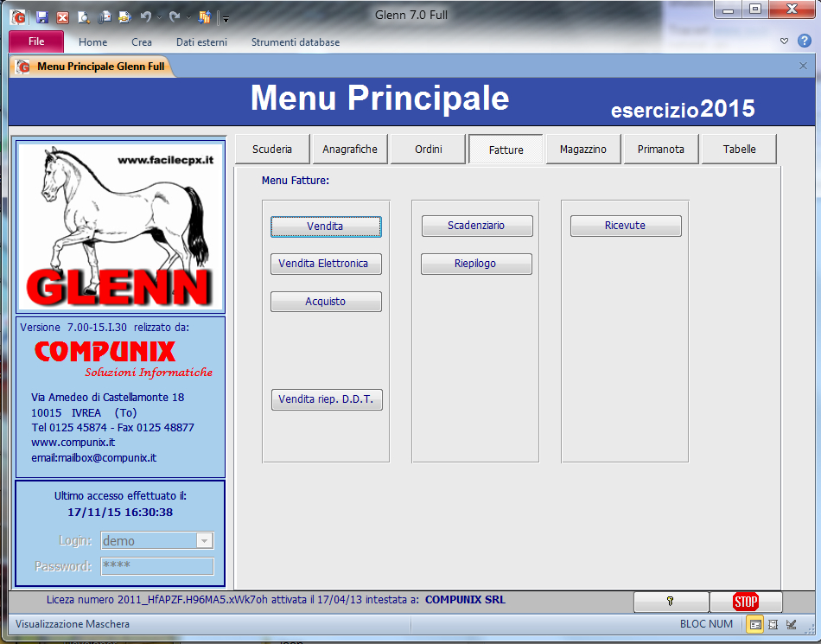821x644 pixels.
Task: Click the esercizio2015 header text
Action: click(683, 109)
